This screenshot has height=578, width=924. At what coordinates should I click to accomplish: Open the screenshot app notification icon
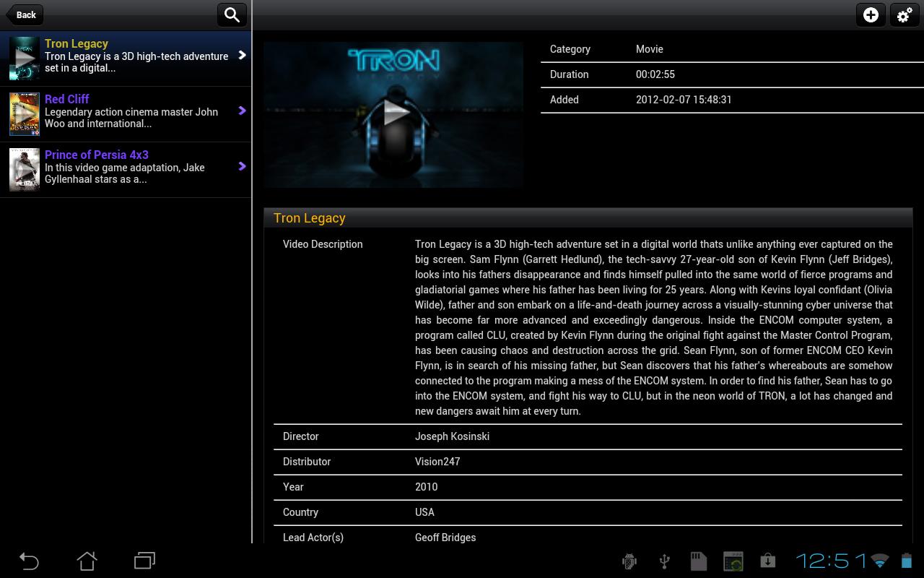tap(733, 561)
